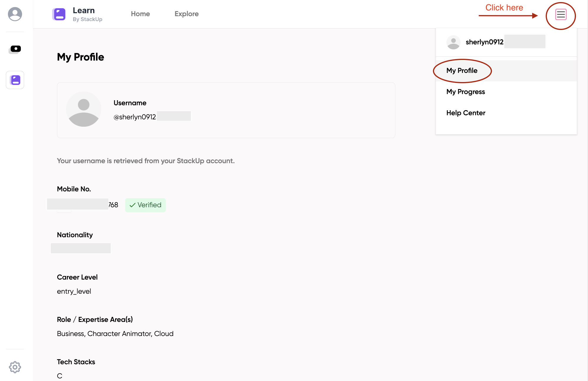Click the Explore navigation tab
Screen dimensions: 588x381
tap(187, 14)
